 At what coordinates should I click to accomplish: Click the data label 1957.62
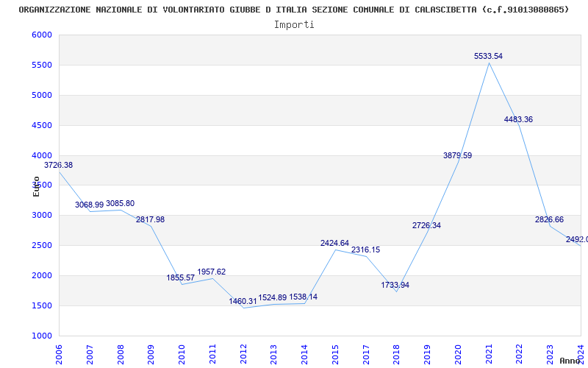tap(212, 272)
